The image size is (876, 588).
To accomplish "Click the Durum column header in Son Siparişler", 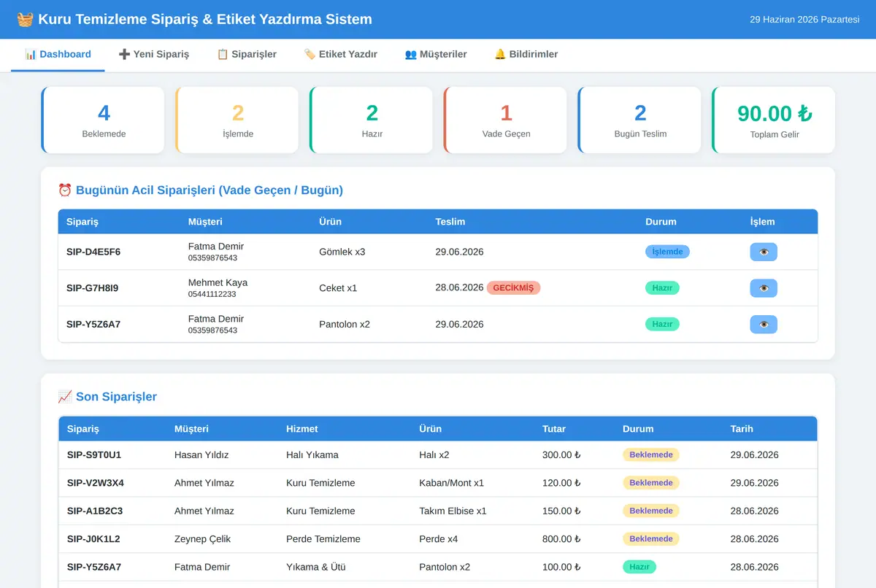I will click(638, 429).
